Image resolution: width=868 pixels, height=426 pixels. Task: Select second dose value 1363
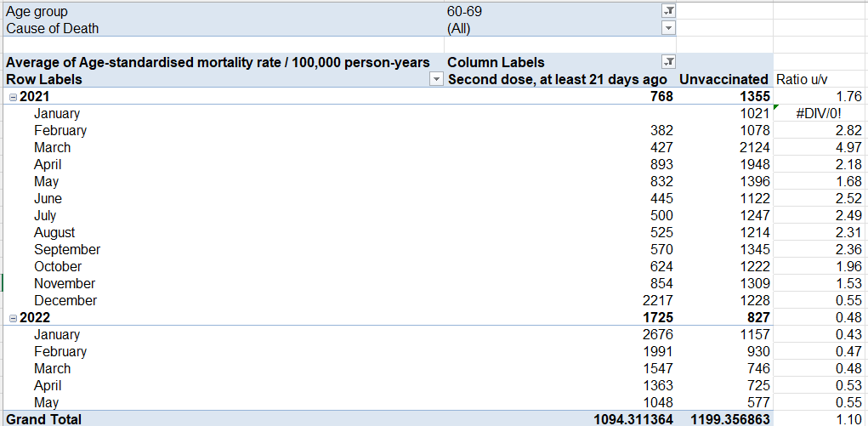(x=560, y=385)
